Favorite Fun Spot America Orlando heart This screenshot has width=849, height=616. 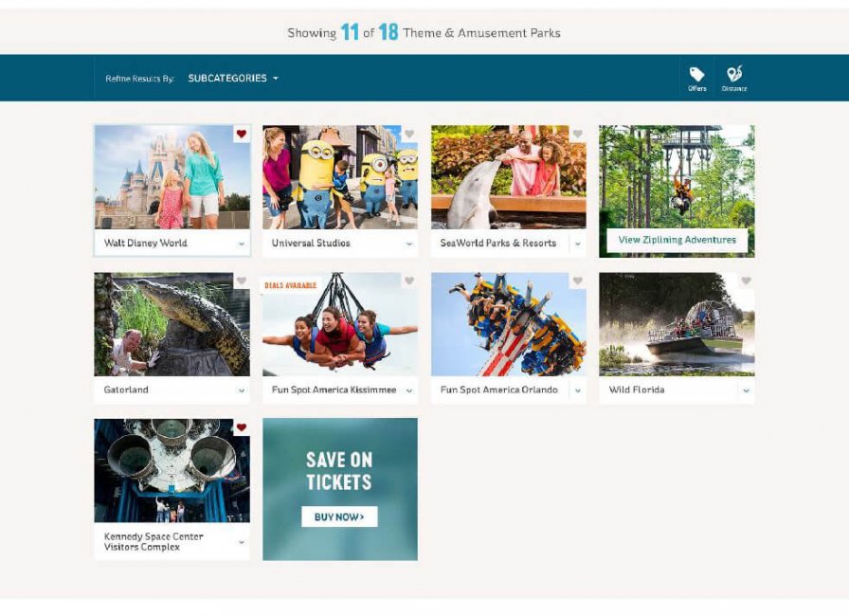pos(578,281)
